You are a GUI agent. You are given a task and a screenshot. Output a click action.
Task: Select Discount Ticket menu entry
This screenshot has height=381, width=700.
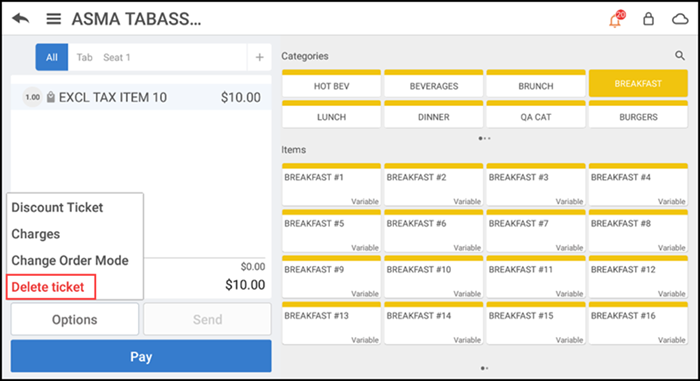click(x=57, y=207)
